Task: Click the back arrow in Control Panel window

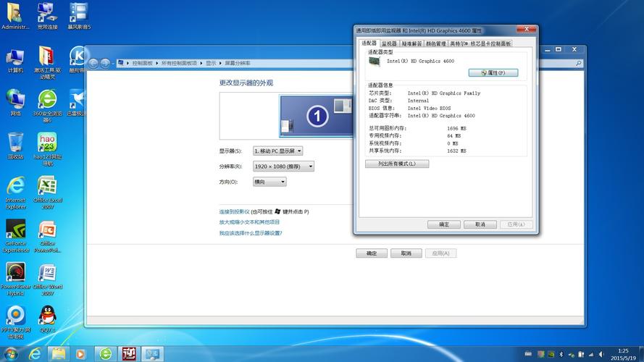Action: click(93, 63)
